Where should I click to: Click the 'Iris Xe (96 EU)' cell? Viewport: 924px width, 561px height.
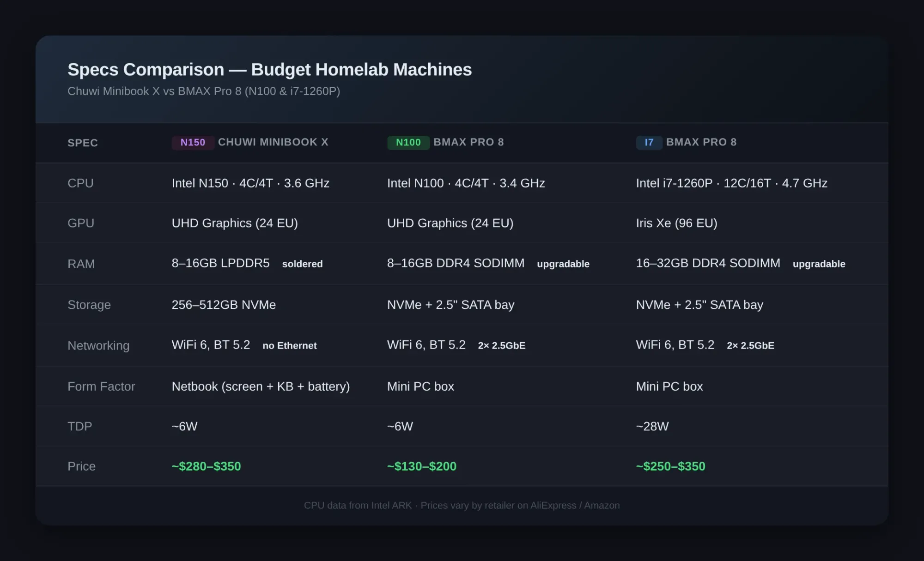[677, 223]
